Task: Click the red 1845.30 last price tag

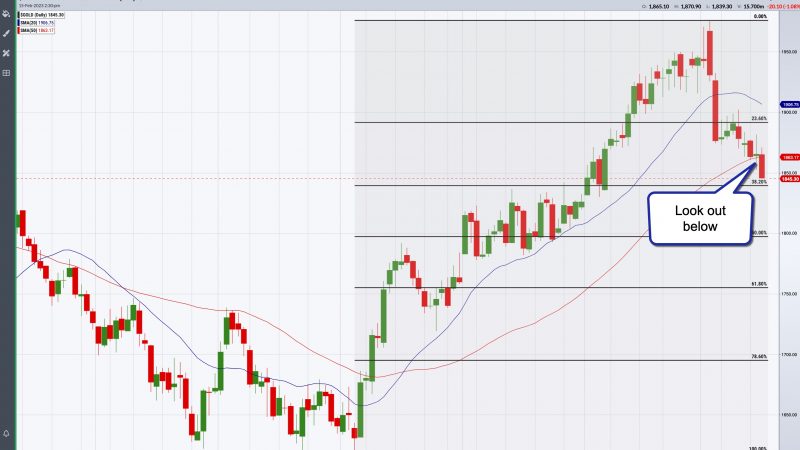Action: [790, 179]
